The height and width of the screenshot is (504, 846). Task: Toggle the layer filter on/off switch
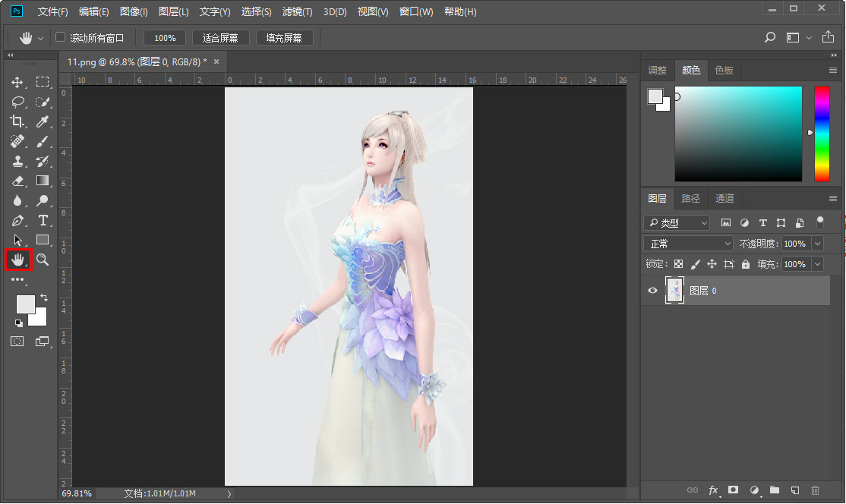(x=820, y=222)
